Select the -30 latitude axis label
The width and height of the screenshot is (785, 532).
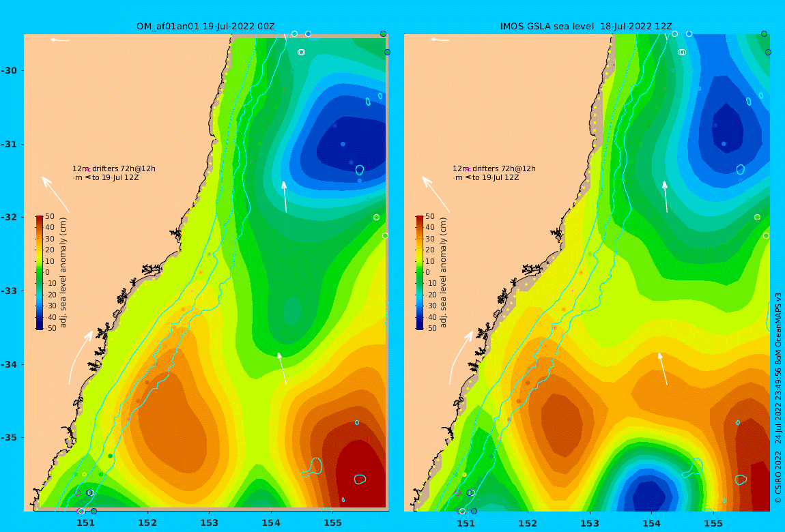(x=8, y=70)
